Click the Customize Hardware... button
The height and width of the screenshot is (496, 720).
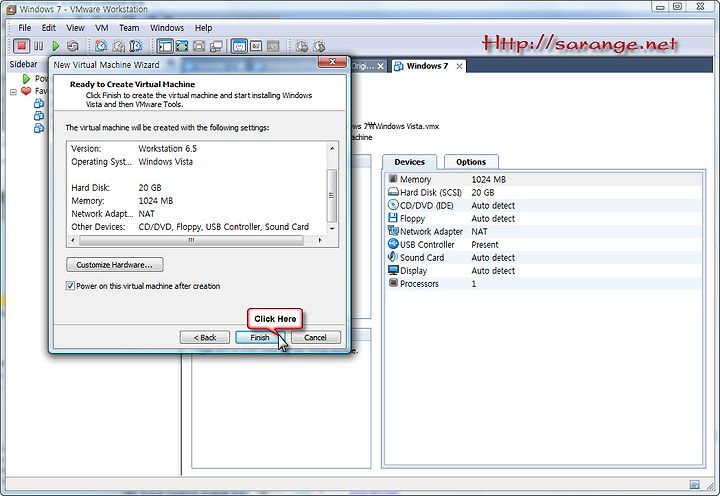(x=114, y=265)
